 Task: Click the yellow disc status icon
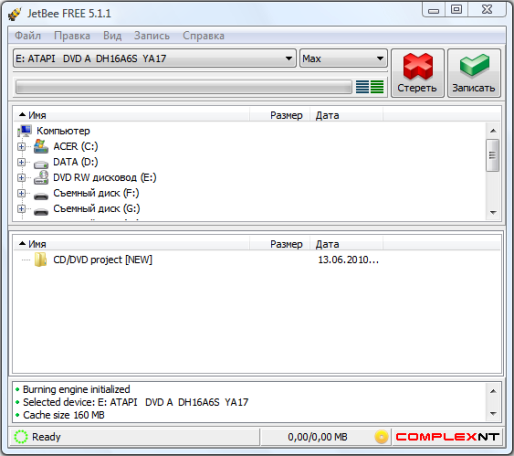[381, 437]
